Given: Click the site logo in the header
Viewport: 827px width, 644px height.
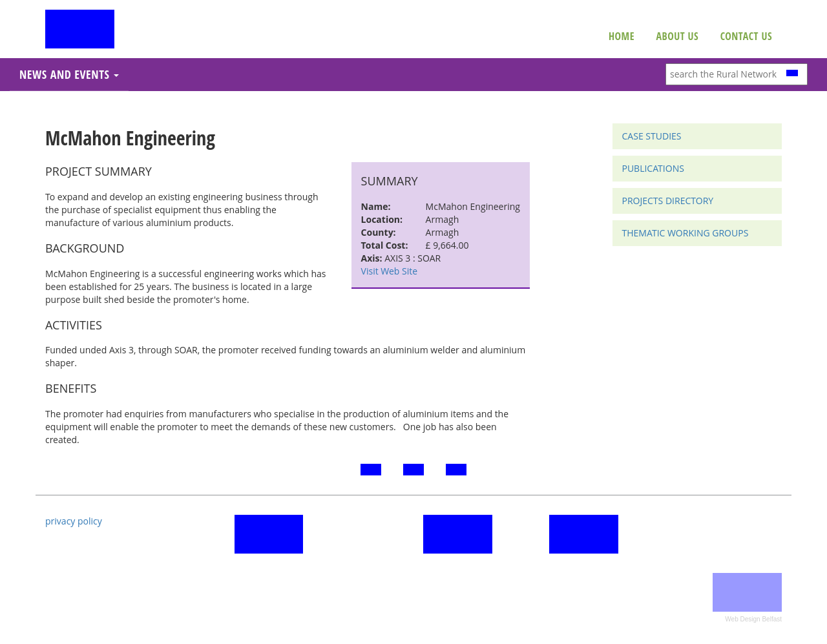Looking at the screenshot, I should click(x=79, y=29).
